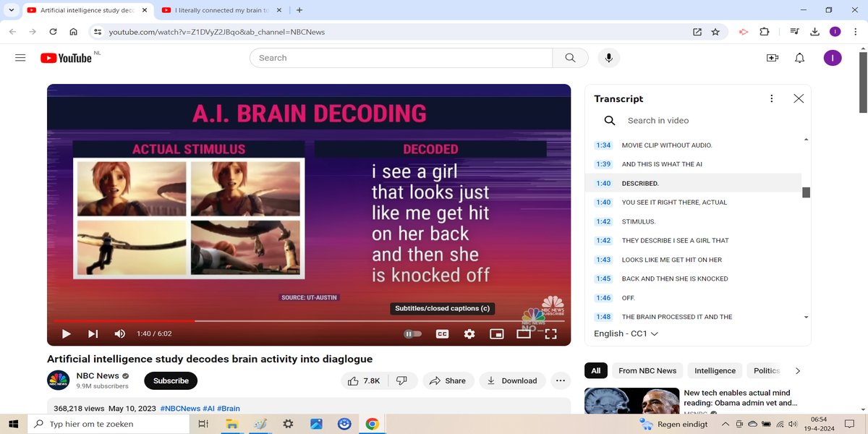The width and height of the screenshot is (868, 434).
Task: Select the Intelligence filter chip
Action: [715, 370]
